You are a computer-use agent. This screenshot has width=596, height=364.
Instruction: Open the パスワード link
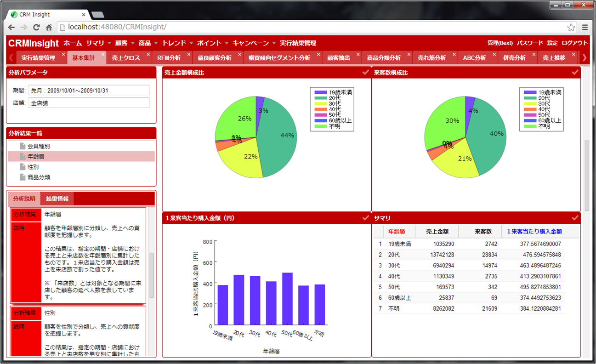[x=530, y=43]
